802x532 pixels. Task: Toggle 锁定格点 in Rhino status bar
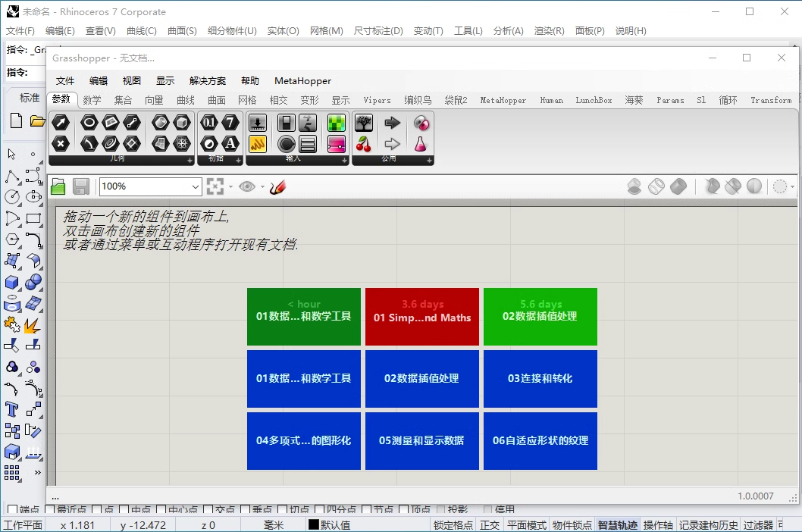point(453,525)
